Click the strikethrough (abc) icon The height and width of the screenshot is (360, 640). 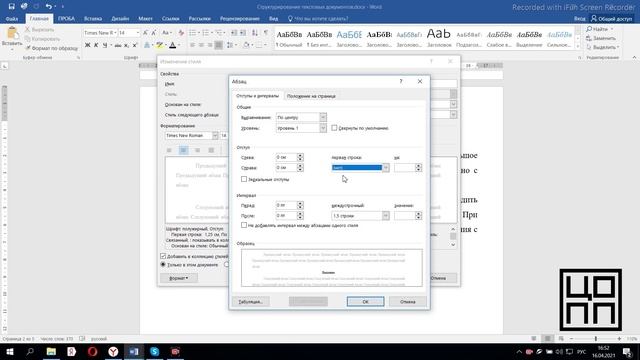118,45
